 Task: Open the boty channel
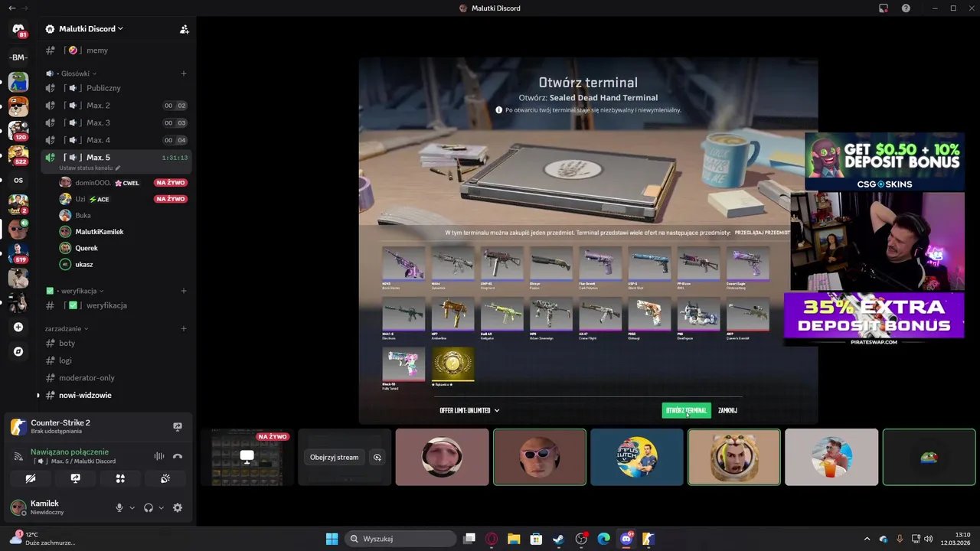tap(115, 343)
